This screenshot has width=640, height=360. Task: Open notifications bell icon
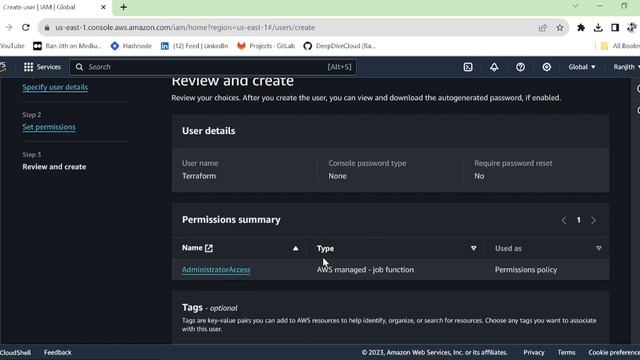[494, 67]
